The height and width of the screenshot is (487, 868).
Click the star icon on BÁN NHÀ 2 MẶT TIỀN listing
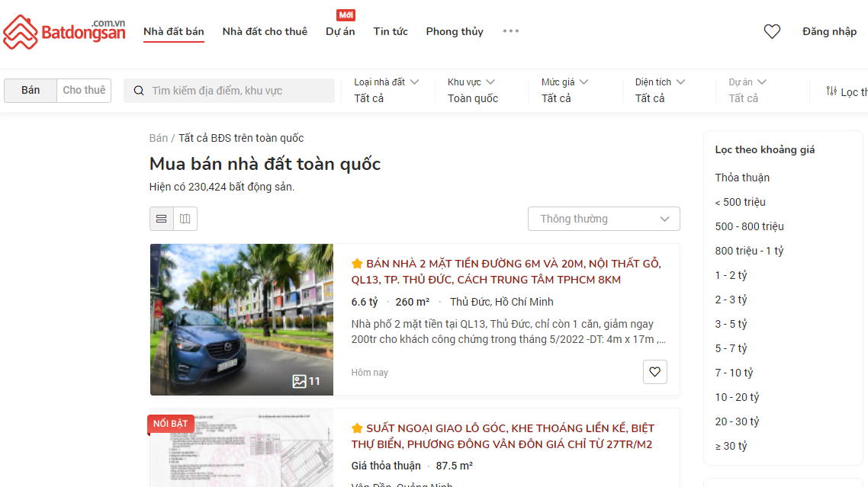click(x=357, y=264)
